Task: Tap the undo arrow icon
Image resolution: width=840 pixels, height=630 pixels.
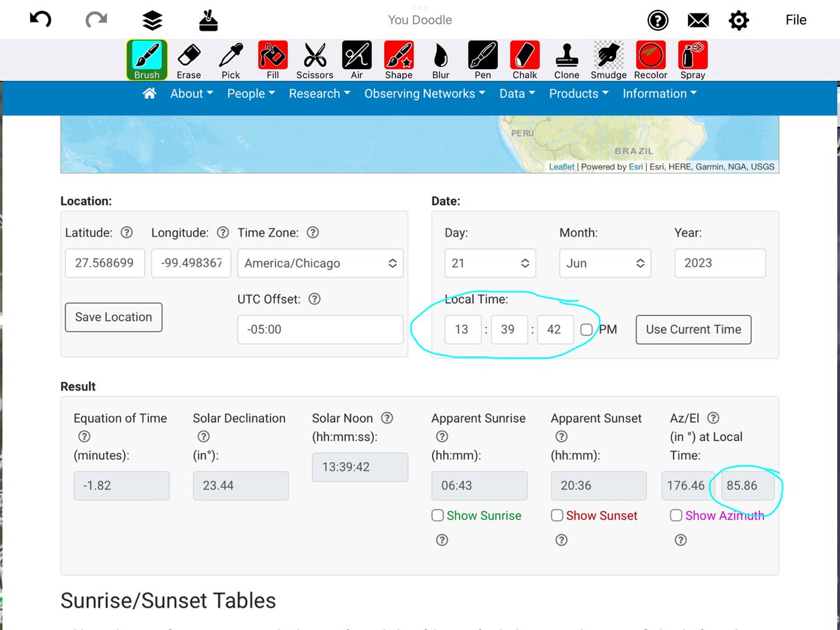Action: pos(40,20)
